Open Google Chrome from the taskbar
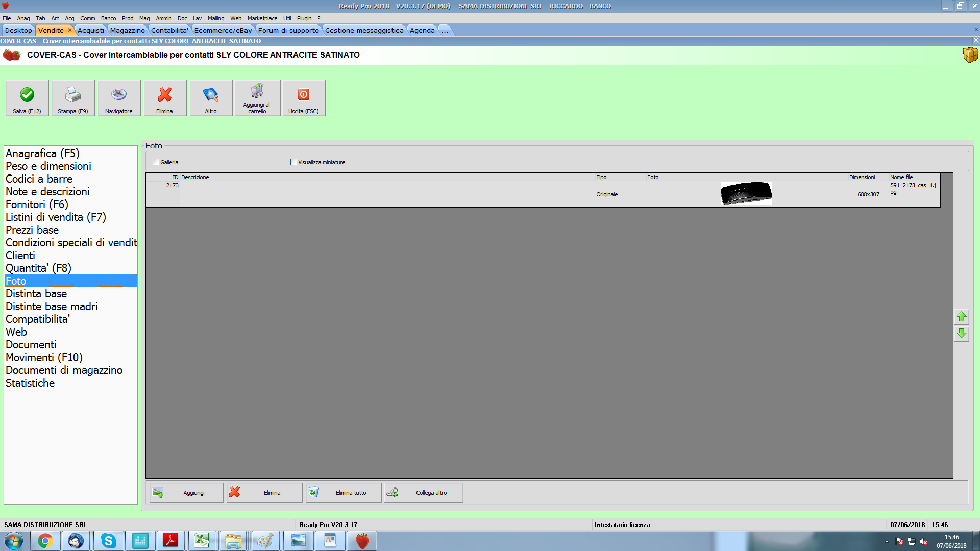 tap(45, 541)
